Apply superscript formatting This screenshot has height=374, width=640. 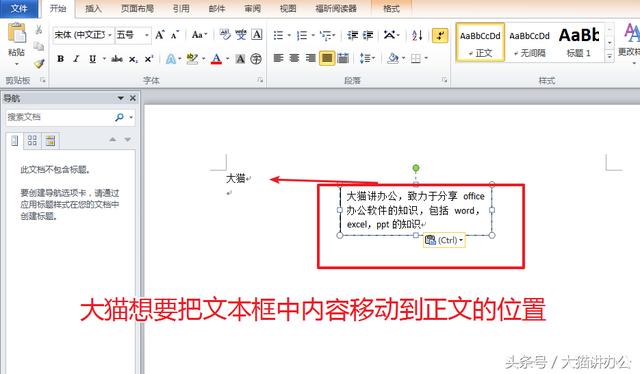pyautogui.click(x=149, y=59)
